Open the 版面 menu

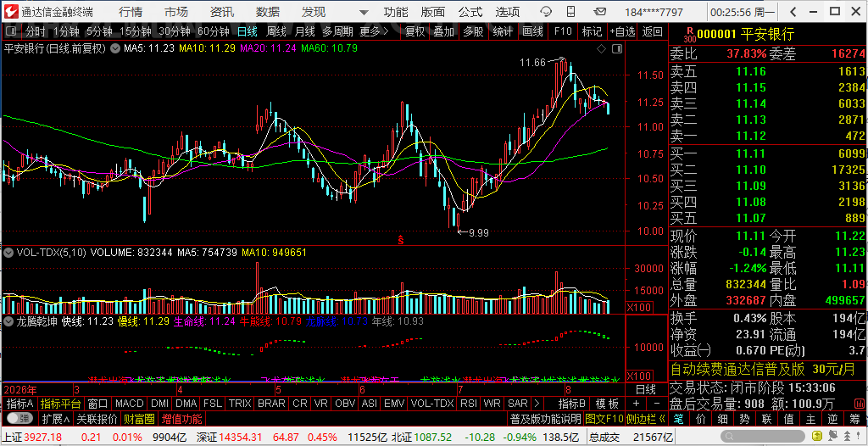432,12
